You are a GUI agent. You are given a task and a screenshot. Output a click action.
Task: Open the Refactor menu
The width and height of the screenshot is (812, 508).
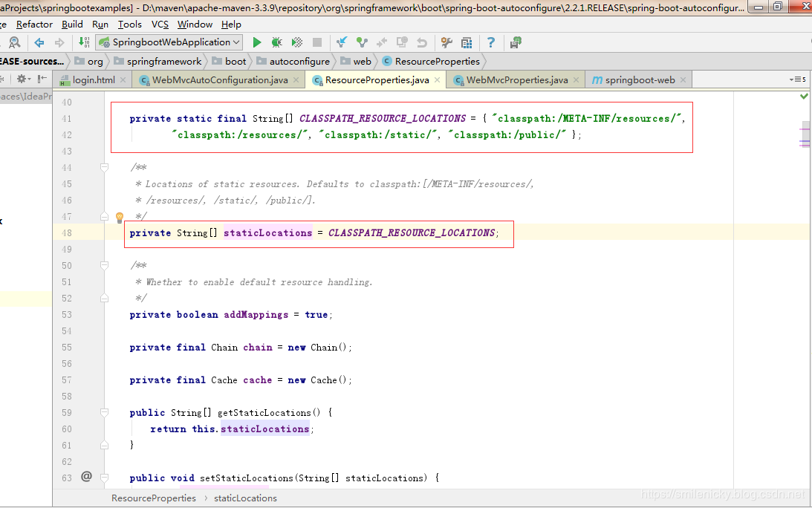pos(34,25)
